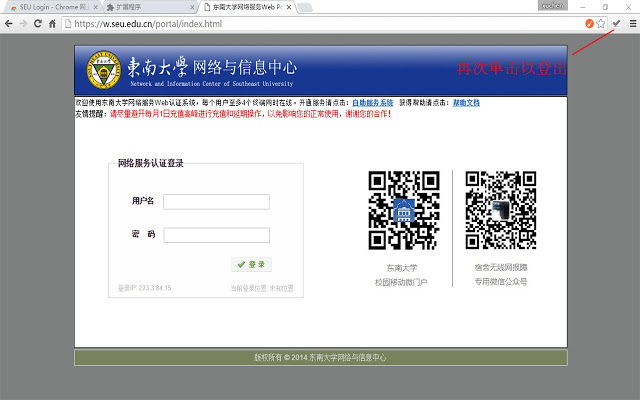The width and height of the screenshot is (640, 400).
Task: Go forward with the browser forward arrow
Action: click(23, 24)
